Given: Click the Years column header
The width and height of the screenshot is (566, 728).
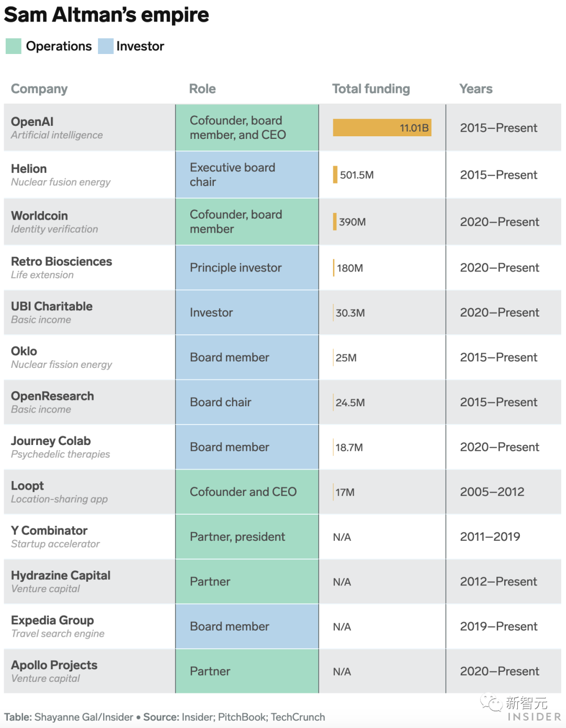Looking at the screenshot, I should [x=476, y=89].
